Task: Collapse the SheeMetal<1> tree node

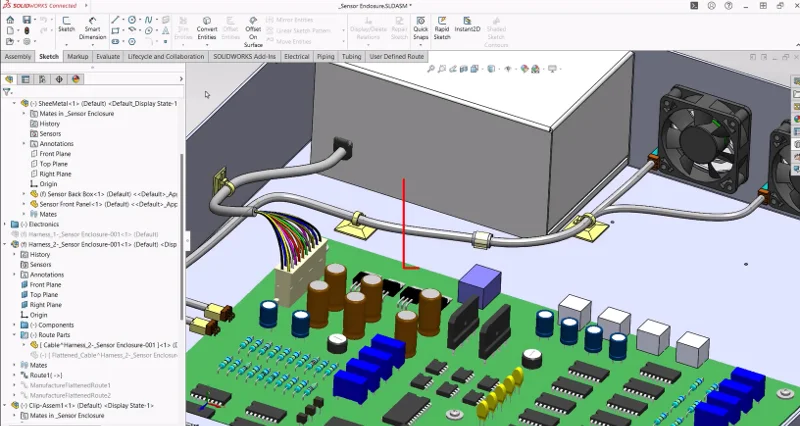Action: click(x=14, y=103)
